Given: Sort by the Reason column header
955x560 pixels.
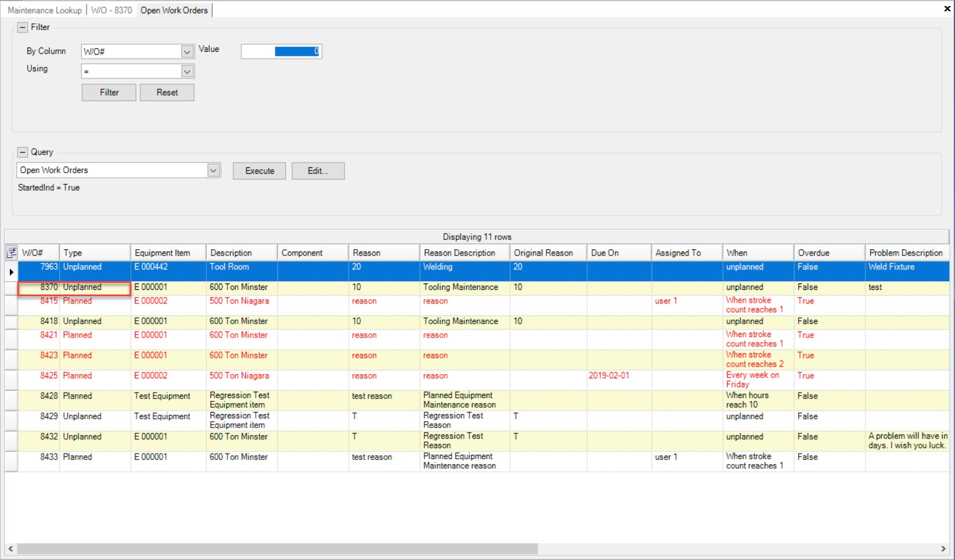Looking at the screenshot, I should pos(384,253).
